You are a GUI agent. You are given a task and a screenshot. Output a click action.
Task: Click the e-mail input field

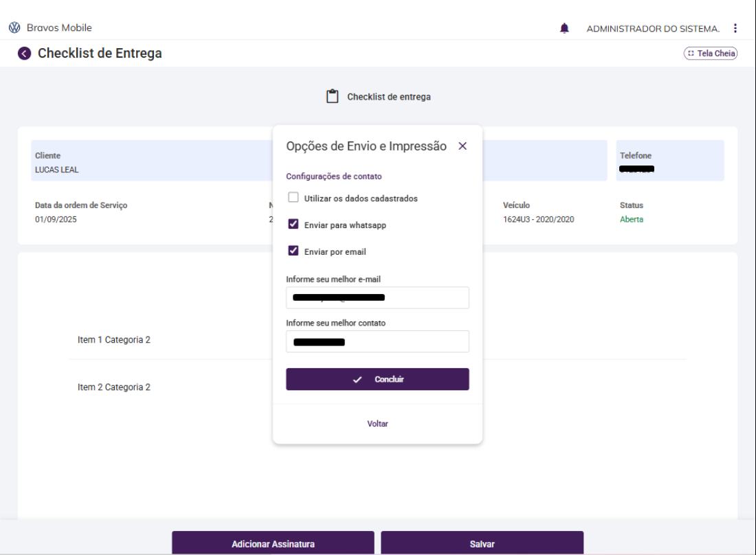[x=377, y=298]
